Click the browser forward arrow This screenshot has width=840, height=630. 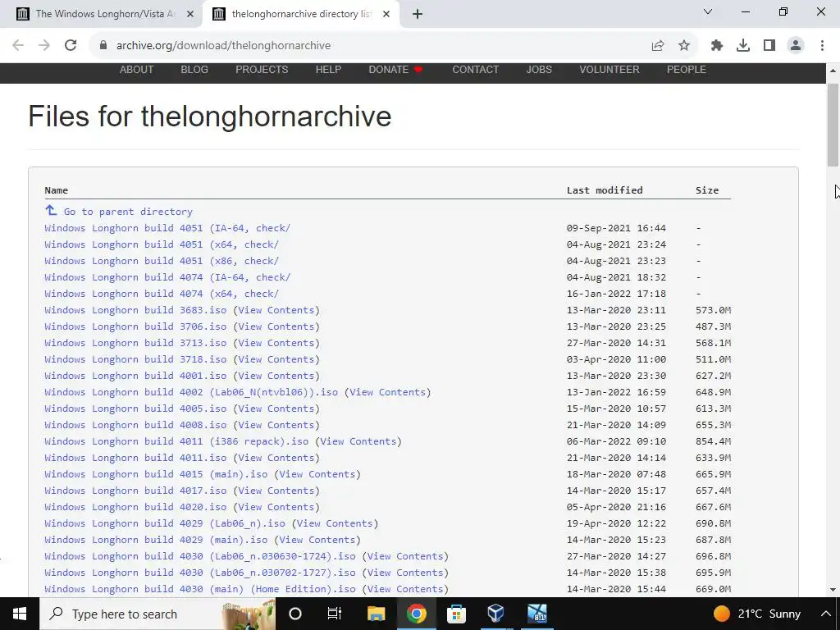44,46
